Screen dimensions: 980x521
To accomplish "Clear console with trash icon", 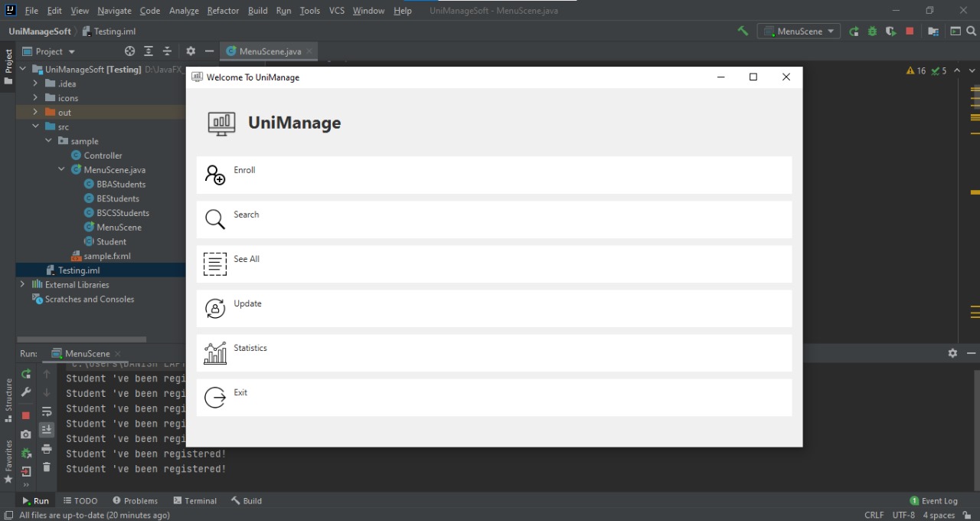I will pyautogui.click(x=47, y=467).
